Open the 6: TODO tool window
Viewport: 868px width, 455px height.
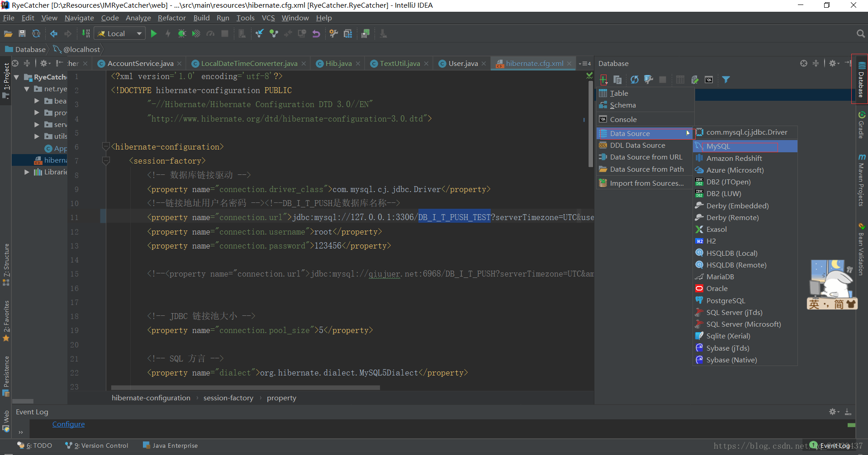coord(35,446)
